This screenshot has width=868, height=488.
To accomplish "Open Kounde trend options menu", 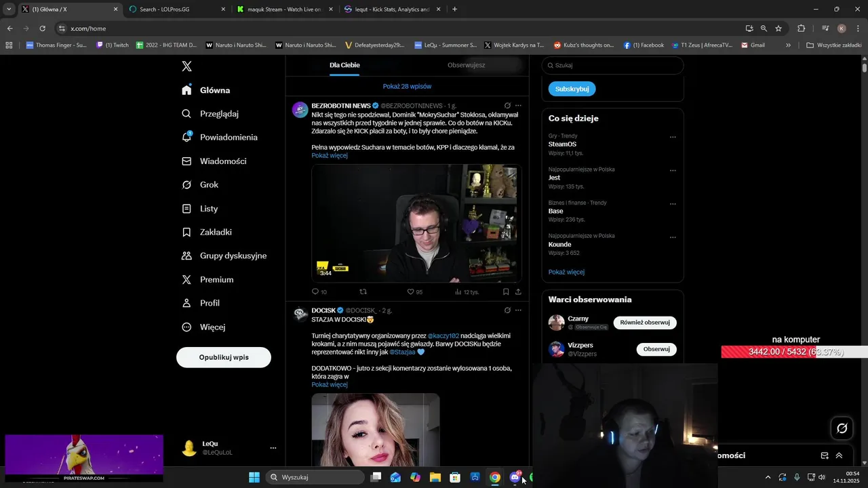I will (x=673, y=238).
